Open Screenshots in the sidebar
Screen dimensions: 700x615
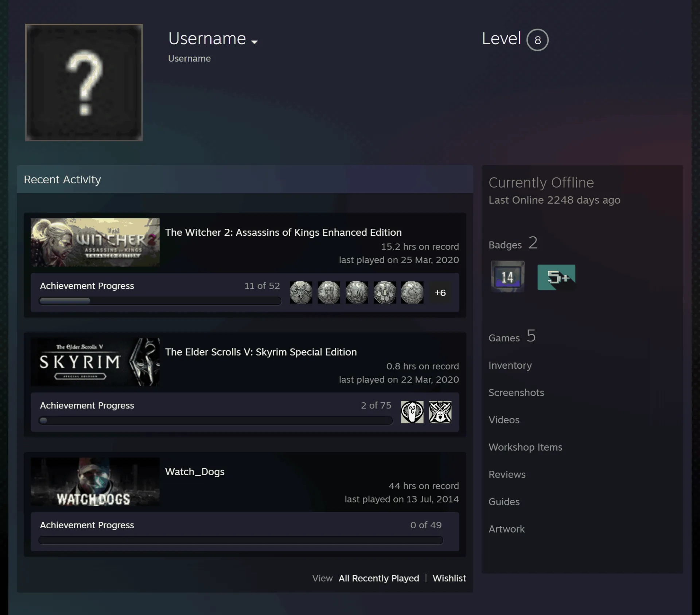pyautogui.click(x=516, y=393)
